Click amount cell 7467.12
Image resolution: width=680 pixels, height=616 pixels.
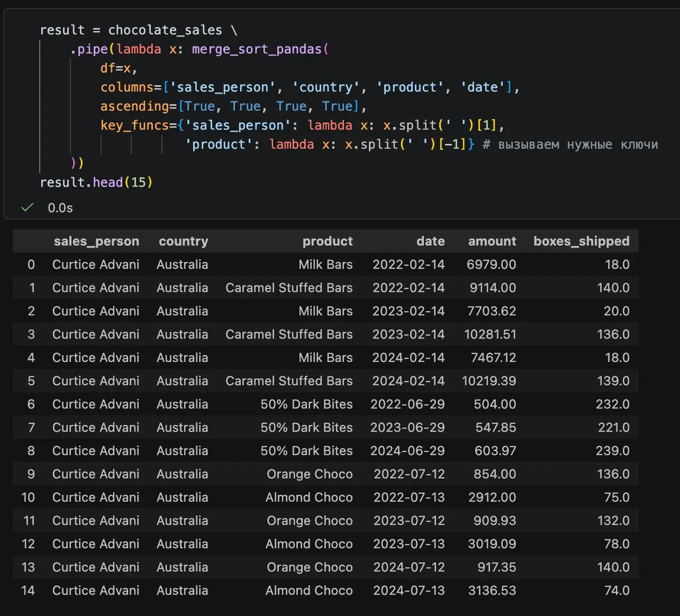tap(493, 358)
